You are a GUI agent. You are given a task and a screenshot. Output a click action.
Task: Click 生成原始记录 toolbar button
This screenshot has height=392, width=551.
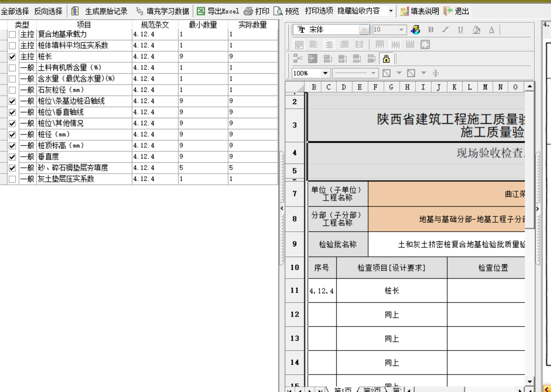[100, 11]
